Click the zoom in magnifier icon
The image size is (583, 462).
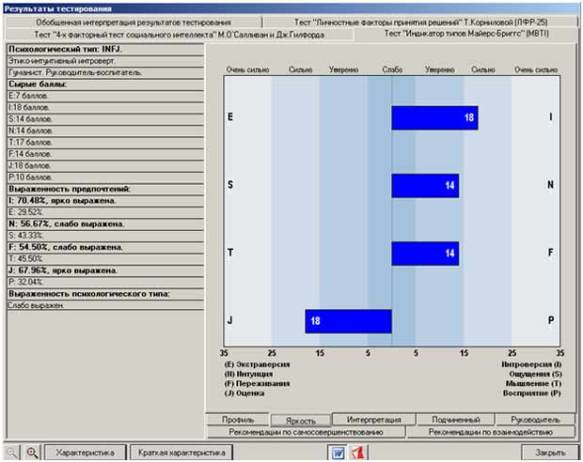32,452
